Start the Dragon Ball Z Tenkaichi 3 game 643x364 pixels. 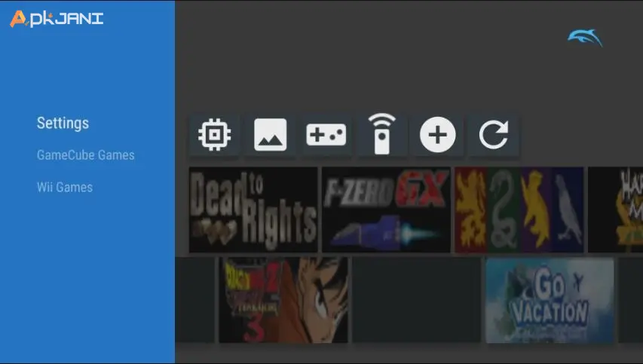283,300
